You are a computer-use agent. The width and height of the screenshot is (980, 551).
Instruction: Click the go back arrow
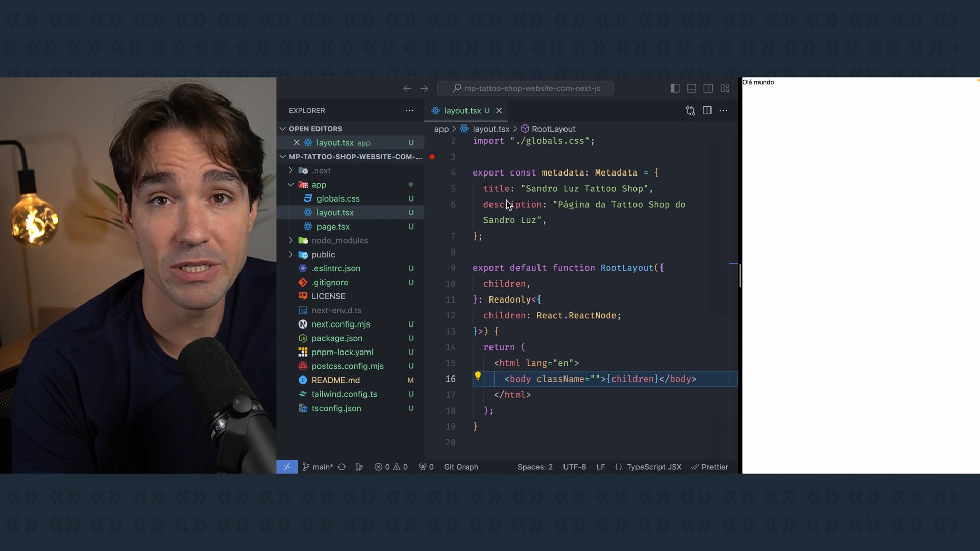tap(407, 88)
